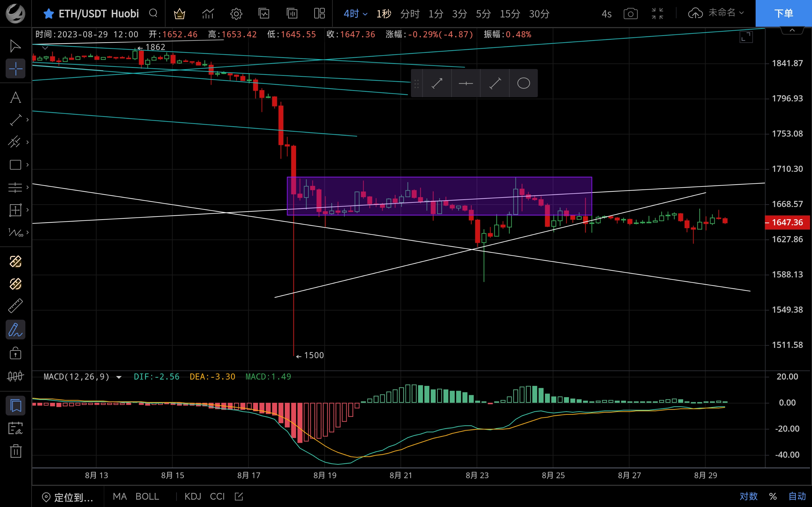The height and width of the screenshot is (507, 812).
Task: Click the 定位到 locate button
Action: click(x=68, y=497)
